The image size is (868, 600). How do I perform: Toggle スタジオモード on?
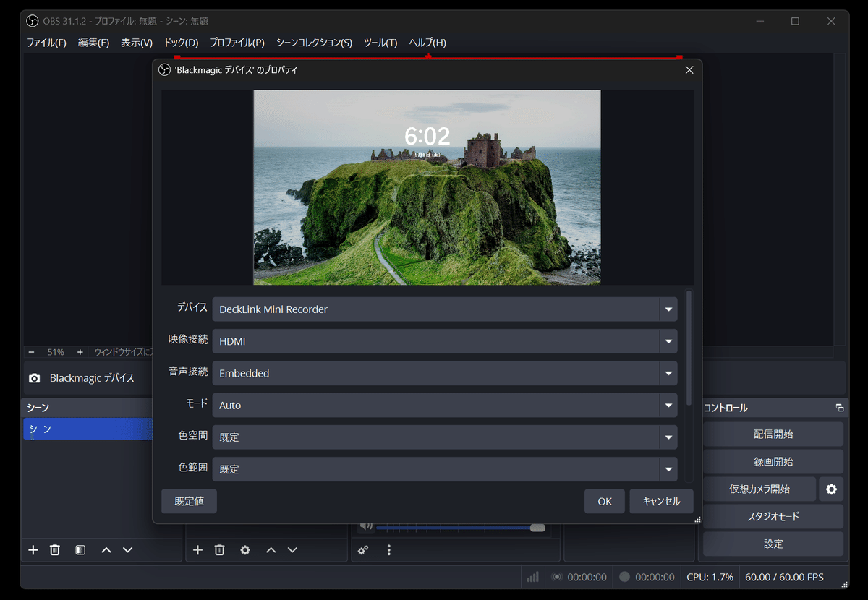[773, 516]
